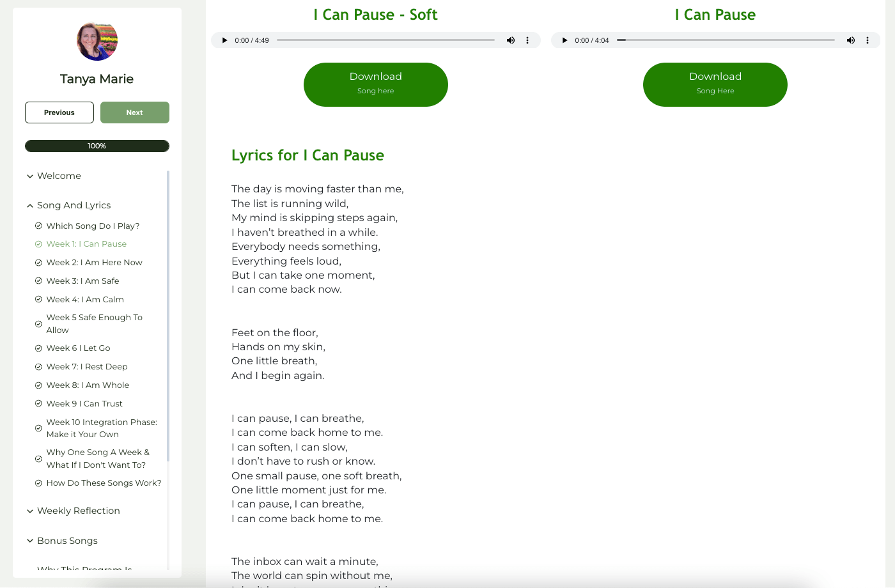Click completion checkmark for Week 6 I Let Go

(x=38, y=348)
